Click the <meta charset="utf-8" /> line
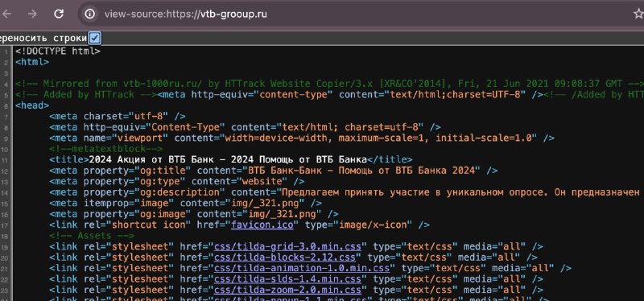Image resolution: width=644 pixels, height=301 pixels. 118,116
